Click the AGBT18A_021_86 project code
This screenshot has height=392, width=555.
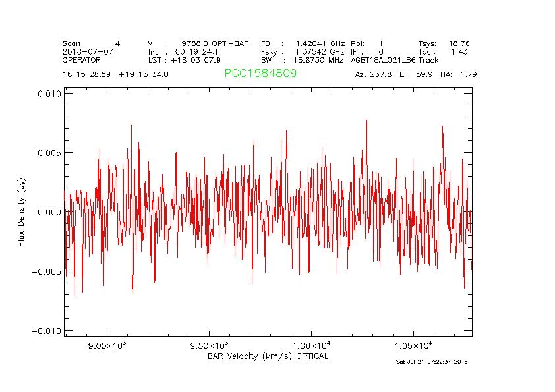click(x=383, y=59)
